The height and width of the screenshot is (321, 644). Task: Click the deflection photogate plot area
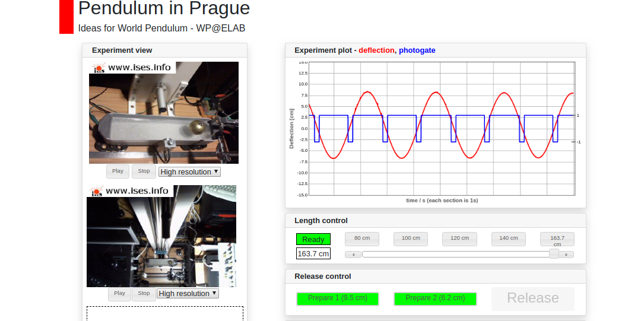point(442,129)
